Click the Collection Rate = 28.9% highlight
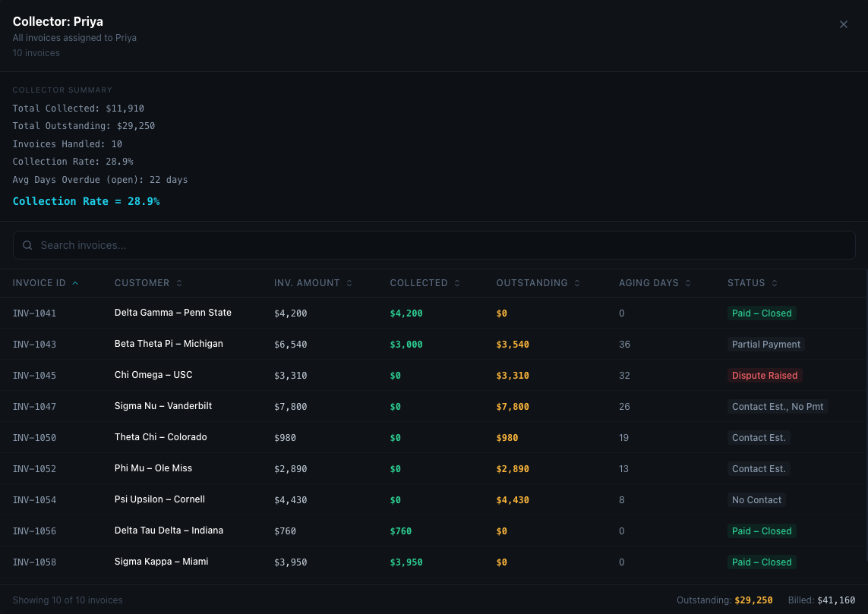The height and width of the screenshot is (614, 868). point(87,201)
